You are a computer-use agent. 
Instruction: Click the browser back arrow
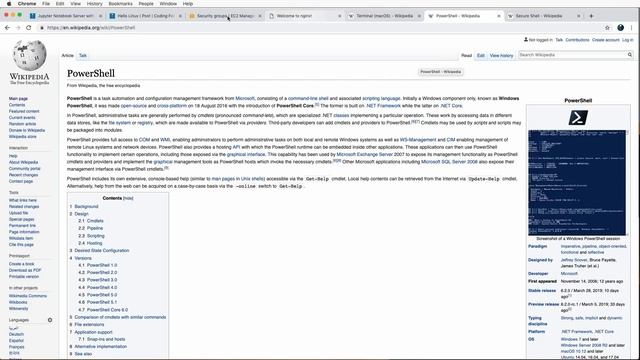pos(7,28)
